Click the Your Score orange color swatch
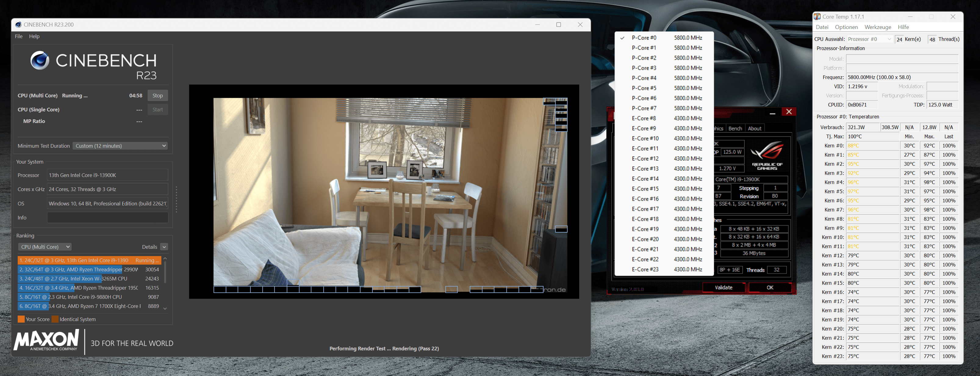 (x=21, y=319)
